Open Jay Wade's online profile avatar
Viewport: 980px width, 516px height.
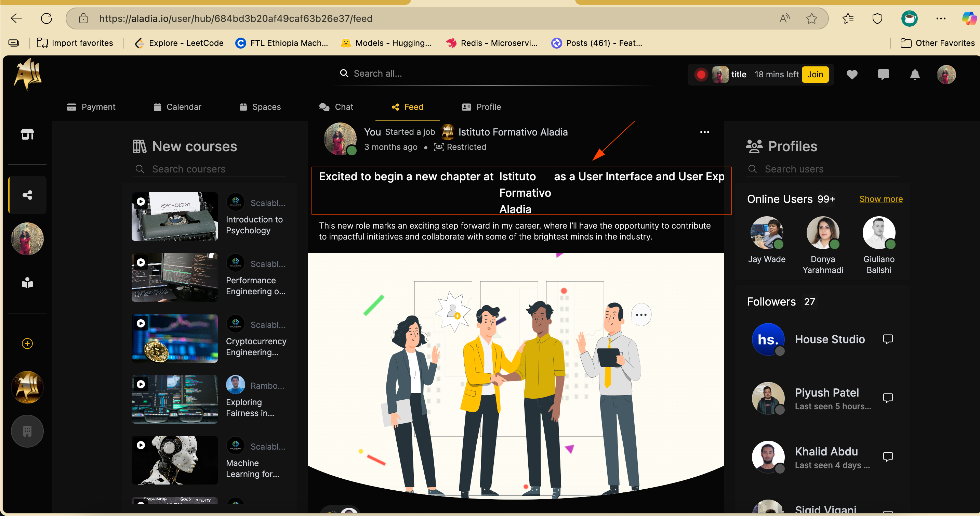point(767,233)
